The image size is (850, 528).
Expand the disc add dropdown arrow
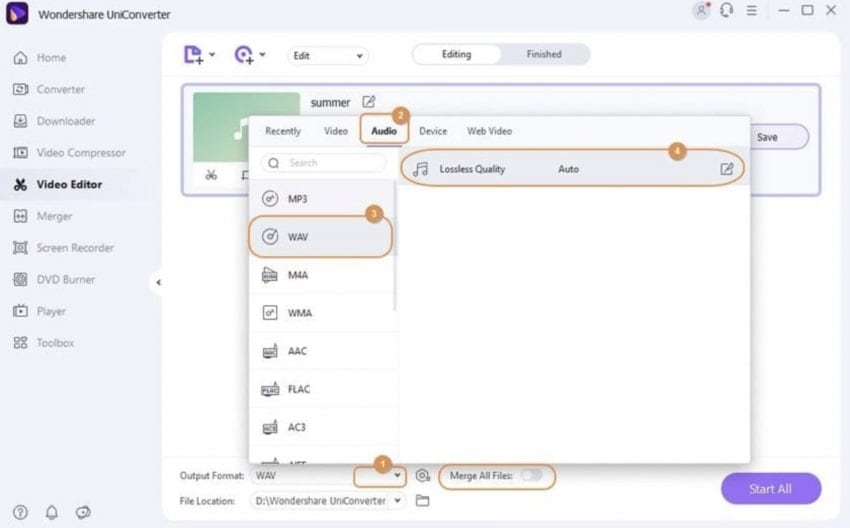coord(262,54)
